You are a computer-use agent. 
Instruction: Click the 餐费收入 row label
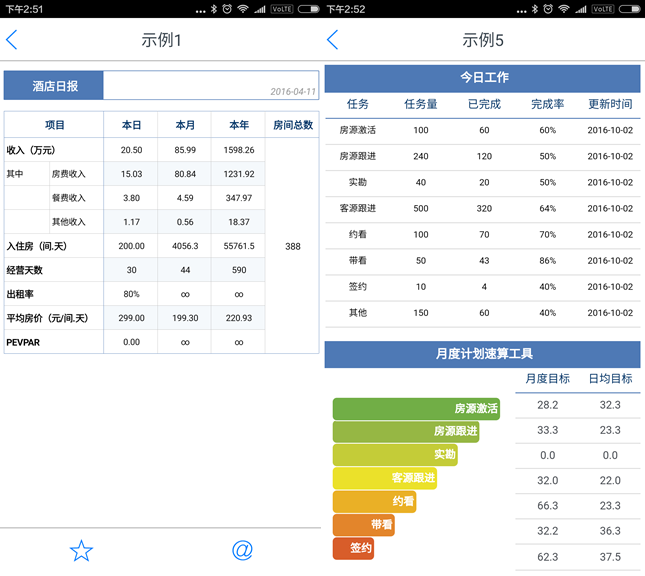click(68, 198)
